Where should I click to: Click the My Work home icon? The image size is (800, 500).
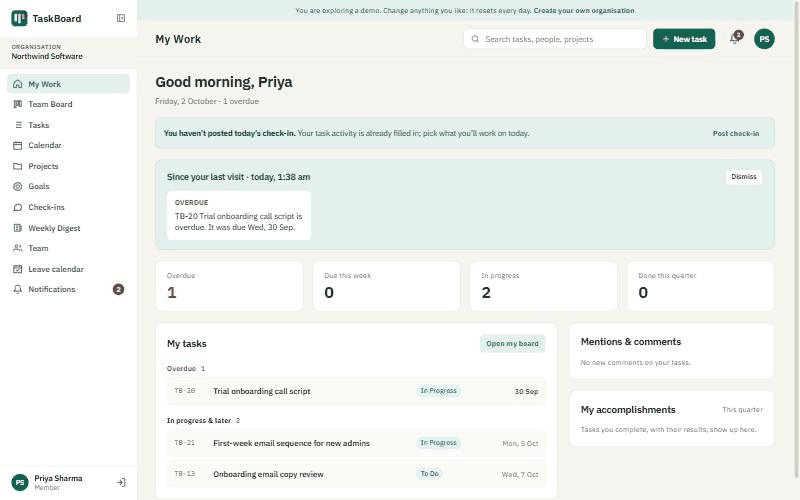pos(18,84)
